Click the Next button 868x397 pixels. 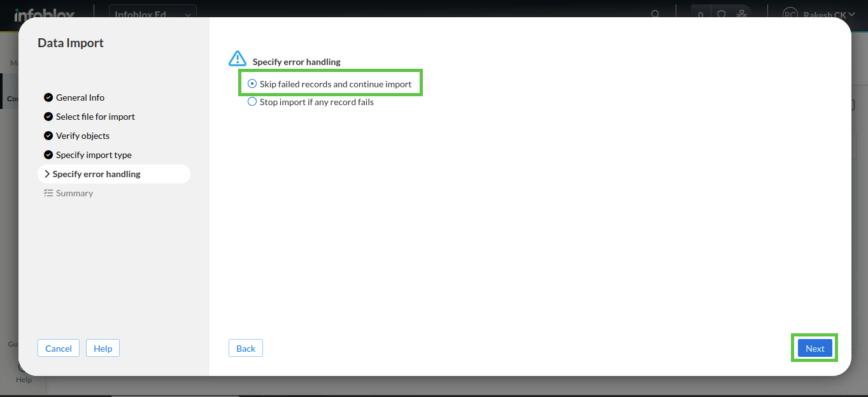tap(815, 348)
